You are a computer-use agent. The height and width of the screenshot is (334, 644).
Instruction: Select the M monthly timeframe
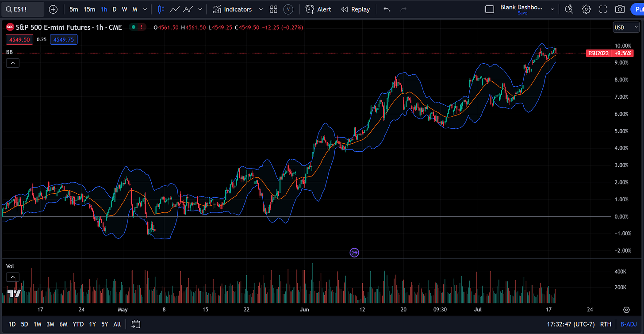(x=134, y=9)
